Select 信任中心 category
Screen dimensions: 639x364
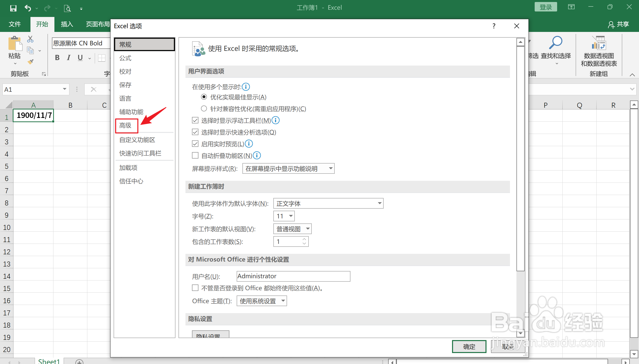coord(144,181)
